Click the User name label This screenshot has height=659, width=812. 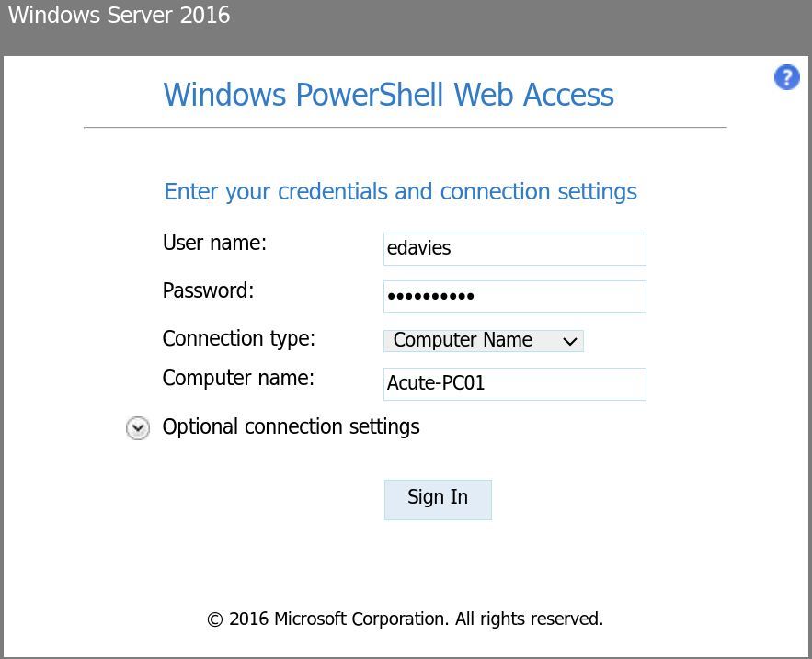click(x=214, y=243)
